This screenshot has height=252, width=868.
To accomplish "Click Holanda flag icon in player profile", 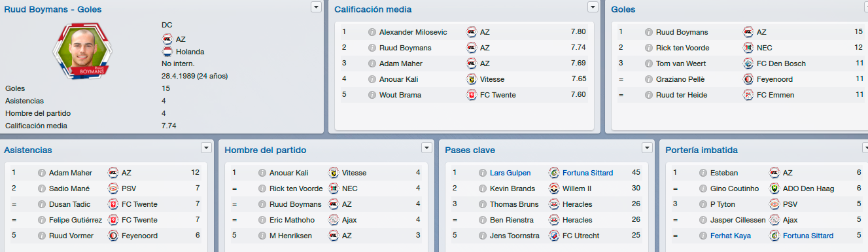I will pos(167,52).
